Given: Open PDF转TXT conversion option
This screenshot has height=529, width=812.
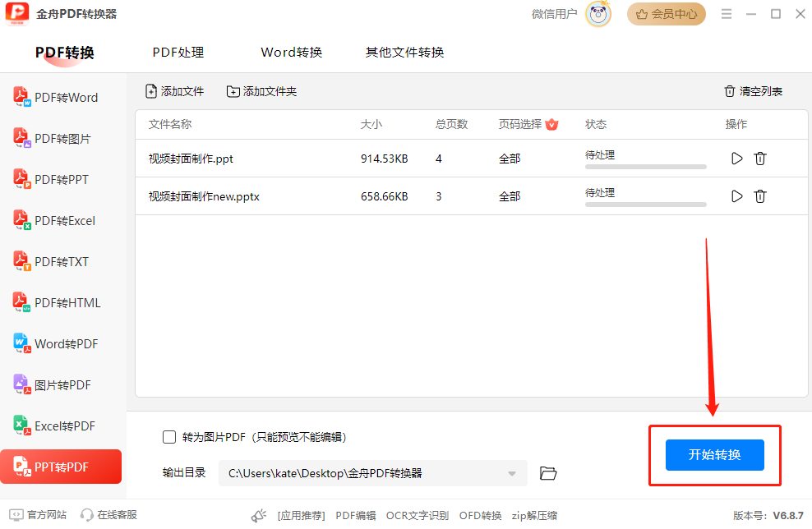Looking at the screenshot, I should [x=51, y=261].
